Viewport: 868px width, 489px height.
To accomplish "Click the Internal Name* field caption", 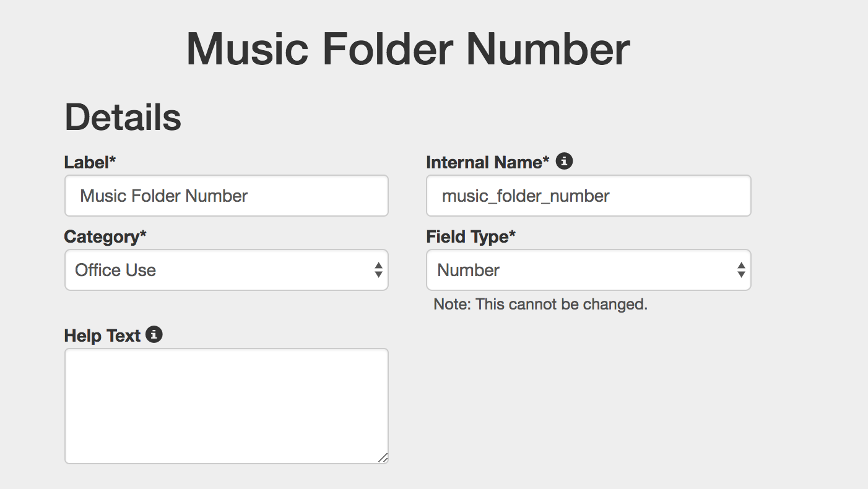I will point(488,162).
